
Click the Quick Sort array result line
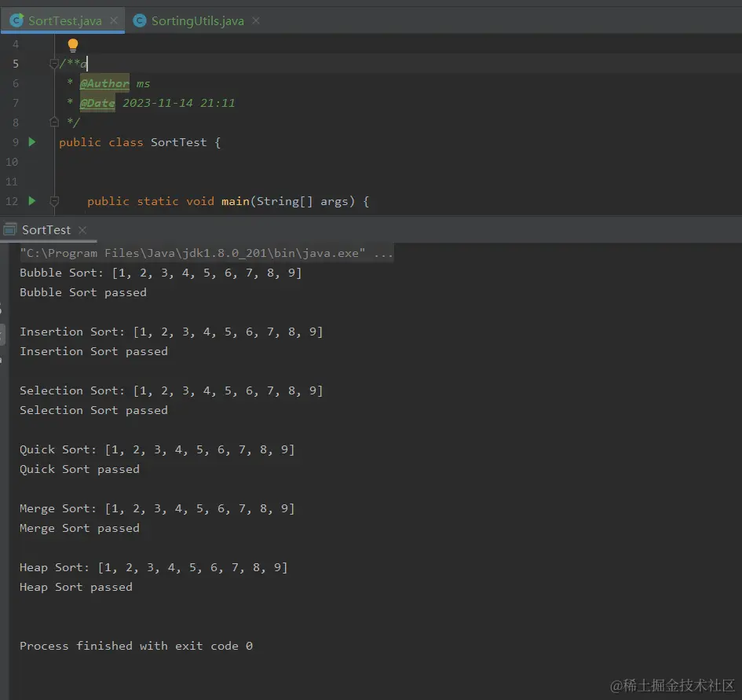pos(157,449)
